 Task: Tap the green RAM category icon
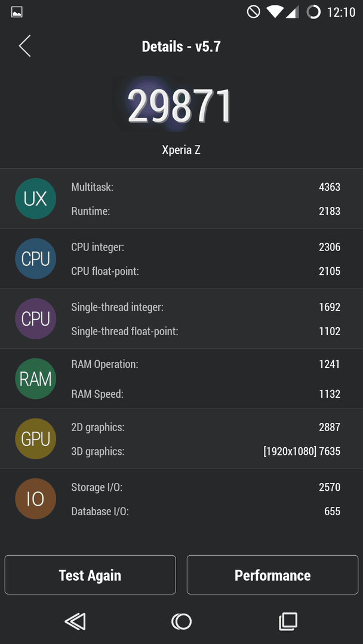(x=36, y=379)
